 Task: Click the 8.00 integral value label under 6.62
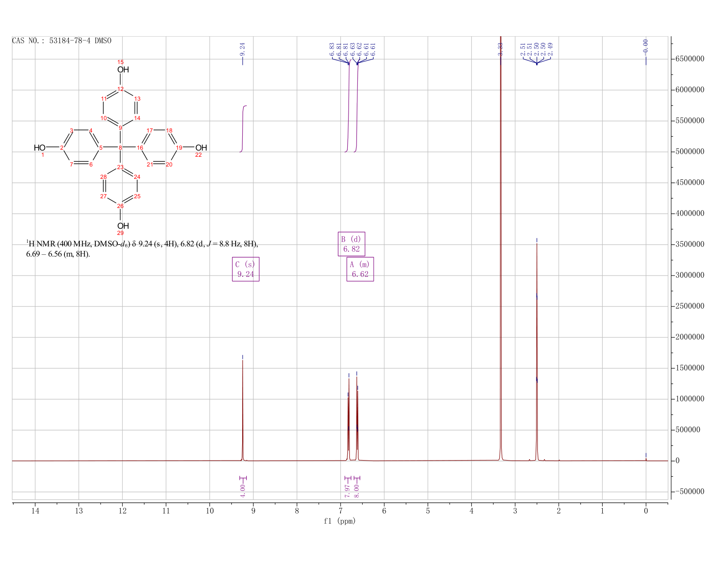click(x=356, y=491)
